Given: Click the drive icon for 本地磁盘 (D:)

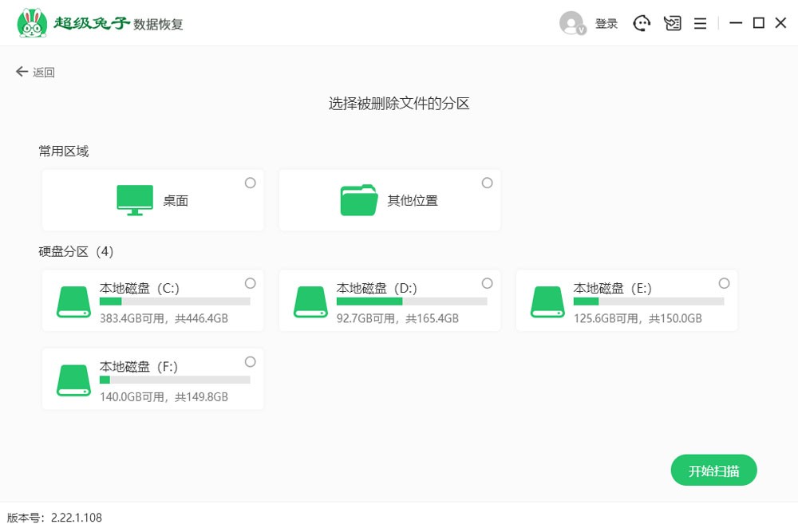Looking at the screenshot, I should point(311,301).
